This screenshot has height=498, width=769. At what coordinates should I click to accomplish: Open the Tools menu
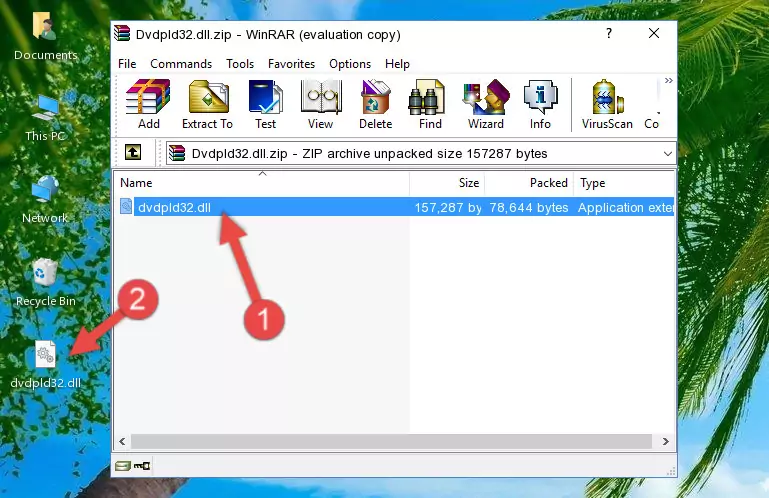click(x=240, y=64)
